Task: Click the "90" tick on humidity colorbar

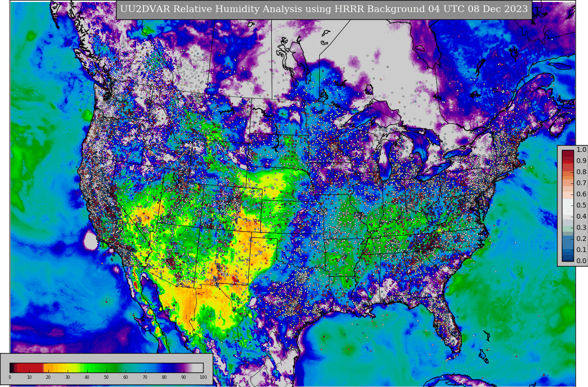Action: [184, 377]
